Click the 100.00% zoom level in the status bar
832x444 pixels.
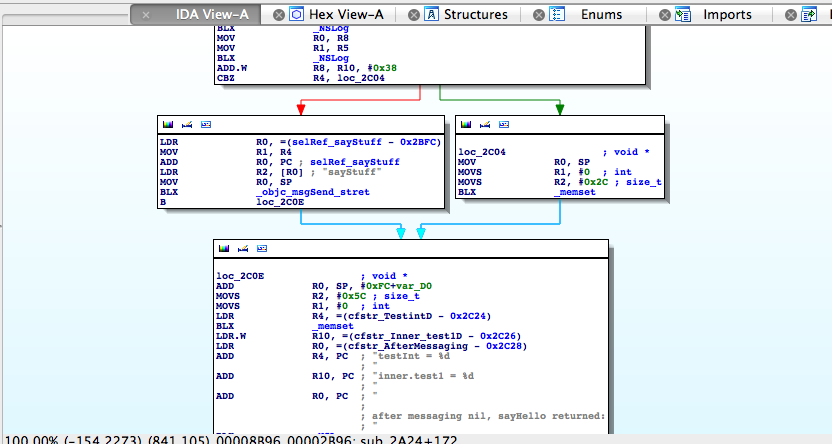pos(31,440)
